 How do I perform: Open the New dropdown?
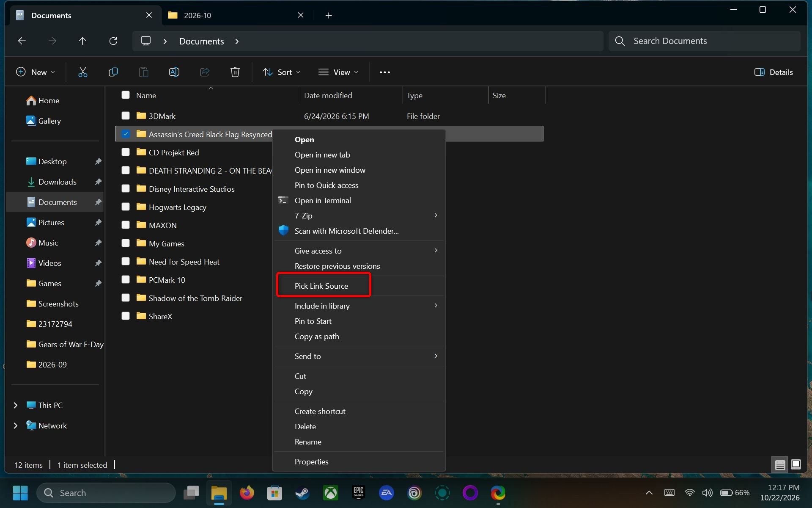pos(36,72)
